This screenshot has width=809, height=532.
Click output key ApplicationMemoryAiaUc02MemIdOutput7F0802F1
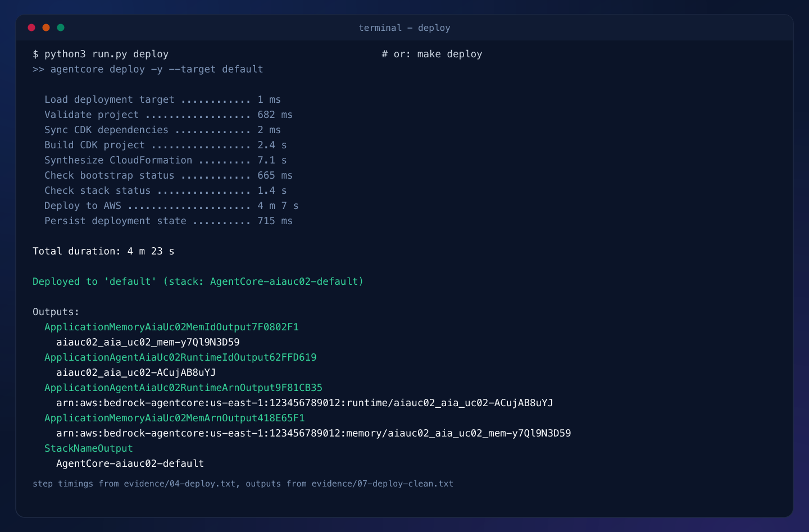171,327
